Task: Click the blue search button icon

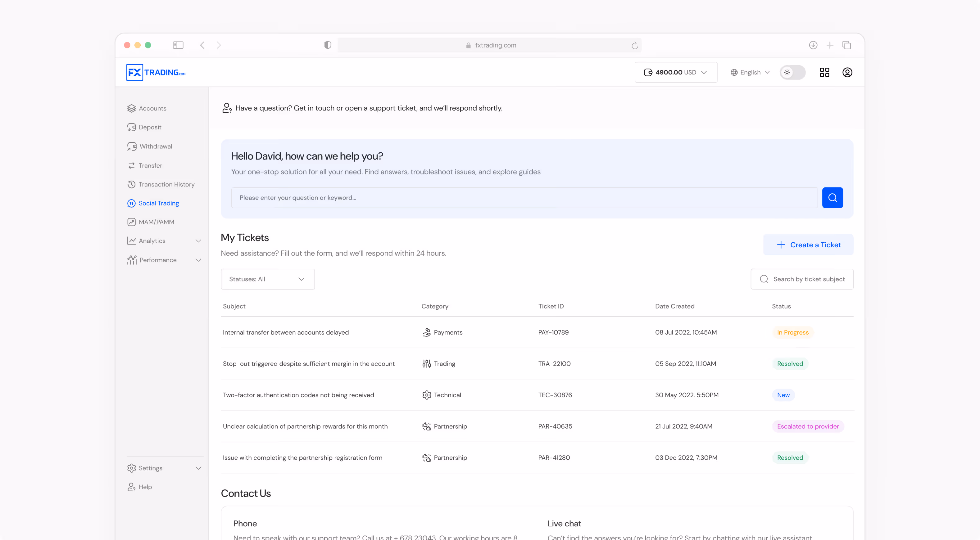Action: tap(833, 198)
